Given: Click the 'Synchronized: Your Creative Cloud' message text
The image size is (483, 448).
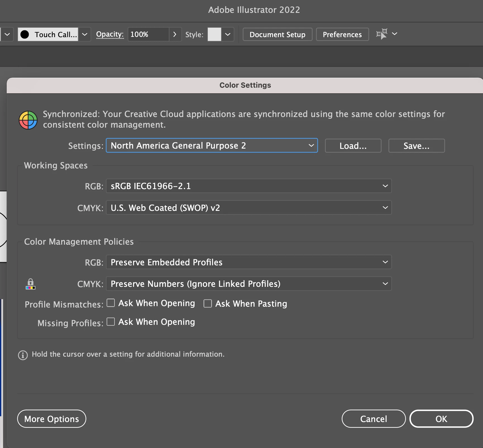Looking at the screenshot, I should pos(244,119).
